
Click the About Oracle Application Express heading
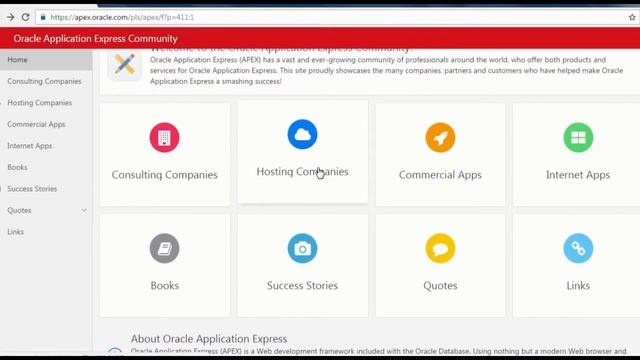[209, 339]
